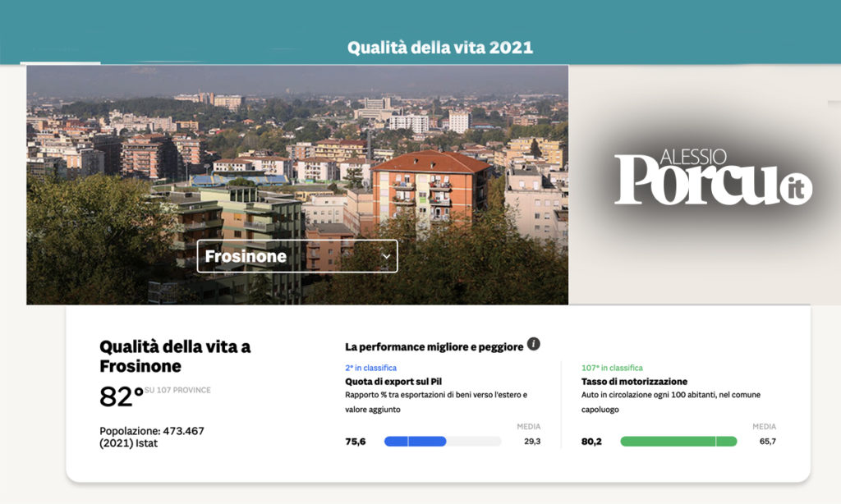This screenshot has width=841, height=504.
Task: Click the blue export quota progress bar
Action: coord(416,441)
